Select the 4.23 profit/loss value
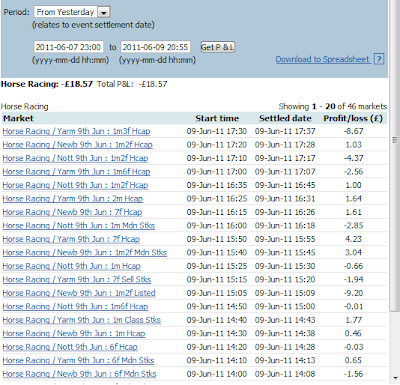The image size is (400, 385). click(354, 239)
